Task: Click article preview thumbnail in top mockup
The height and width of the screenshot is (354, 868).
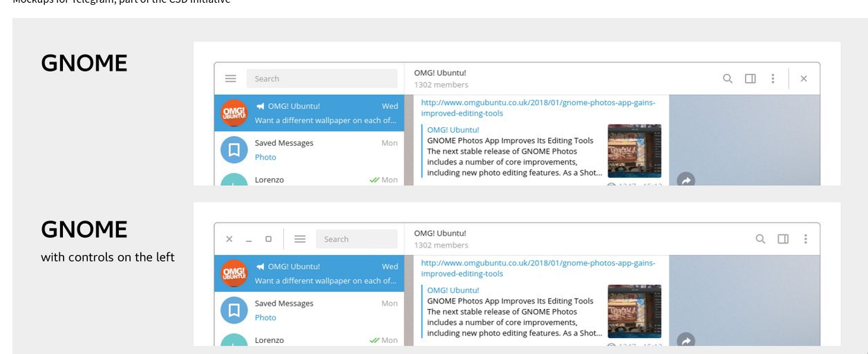Action: 634,151
